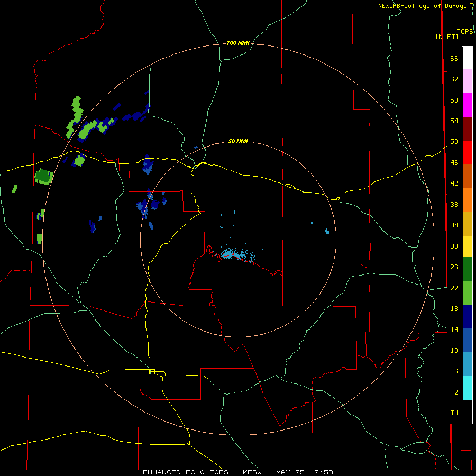
Task: Click the '6' legend value
Action: pyautogui.click(x=456, y=371)
